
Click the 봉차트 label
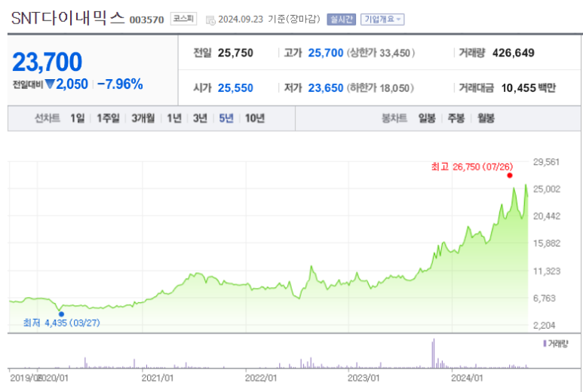[x=394, y=118]
